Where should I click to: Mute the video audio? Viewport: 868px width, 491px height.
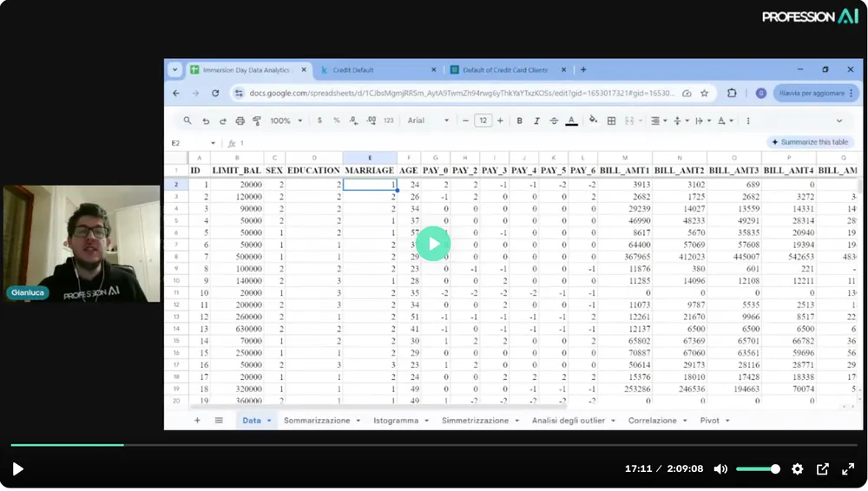tap(720, 469)
